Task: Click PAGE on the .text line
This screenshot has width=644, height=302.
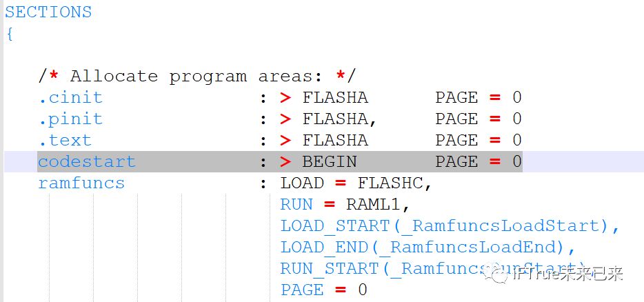Action: (456, 141)
